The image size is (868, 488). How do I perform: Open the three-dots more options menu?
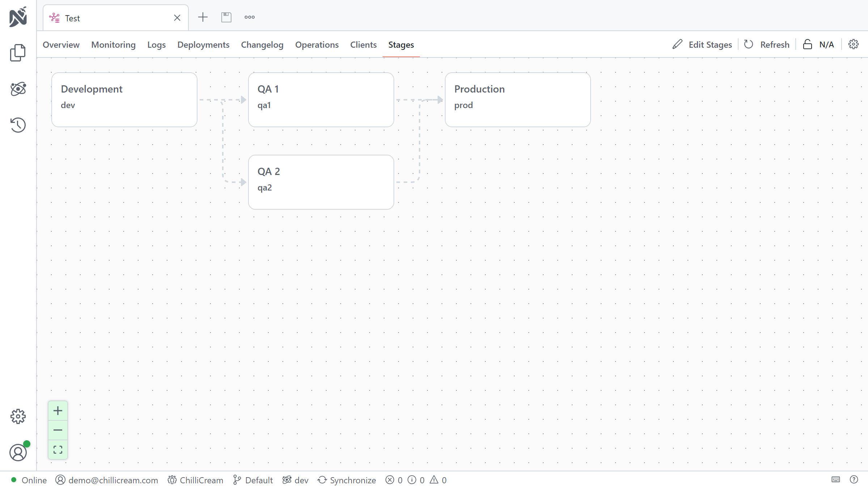(250, 17)
